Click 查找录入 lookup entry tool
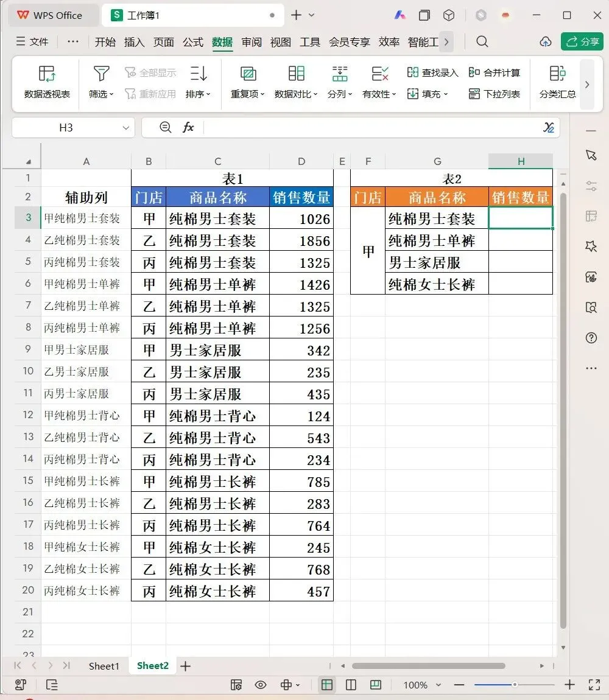 click(432, 72)
